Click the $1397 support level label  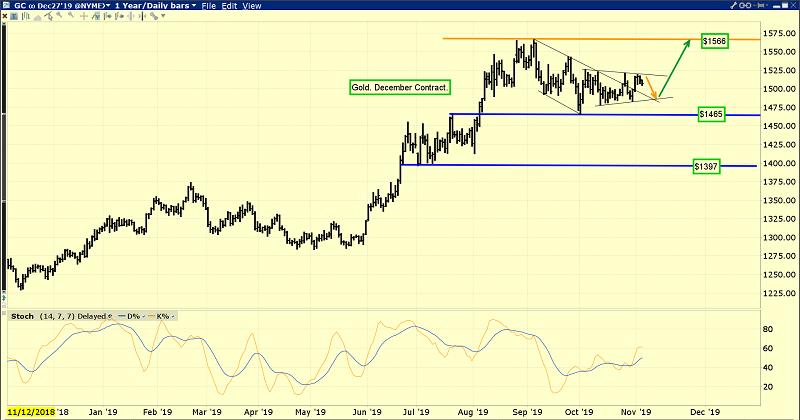click(x=708, y=166)
